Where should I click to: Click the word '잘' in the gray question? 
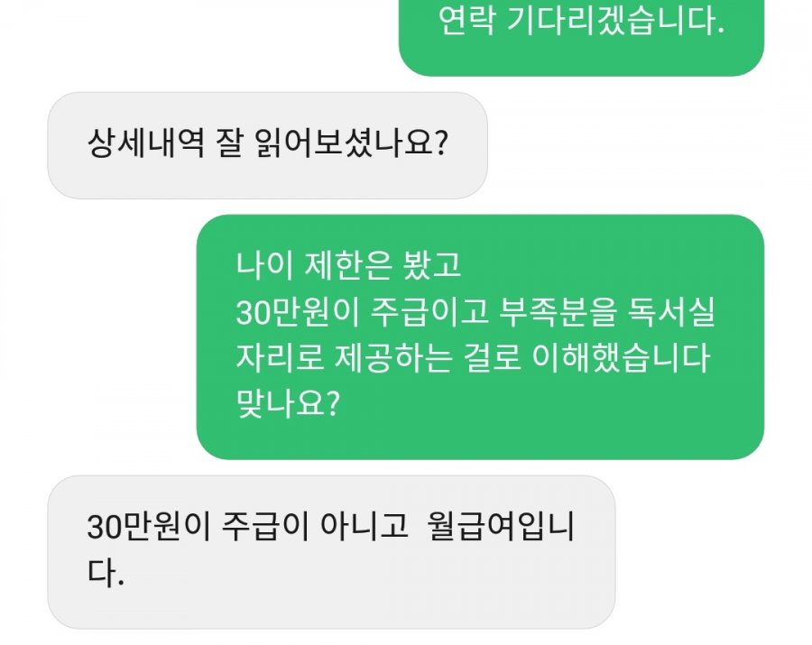point(229,143)
